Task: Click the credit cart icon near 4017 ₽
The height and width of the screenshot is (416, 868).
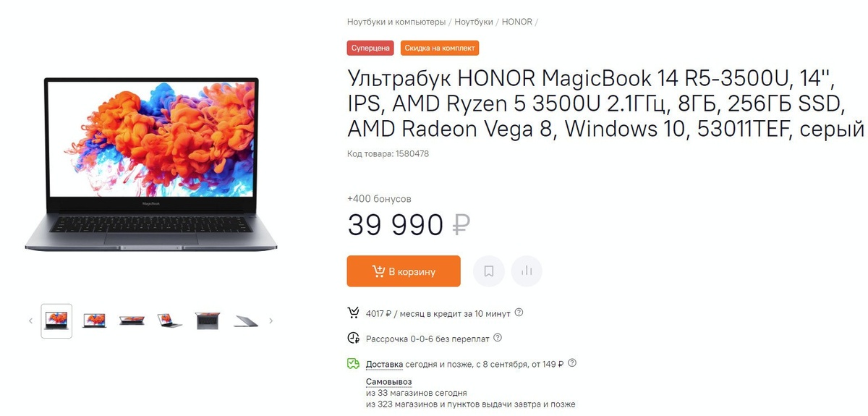Action: point(354,313)
